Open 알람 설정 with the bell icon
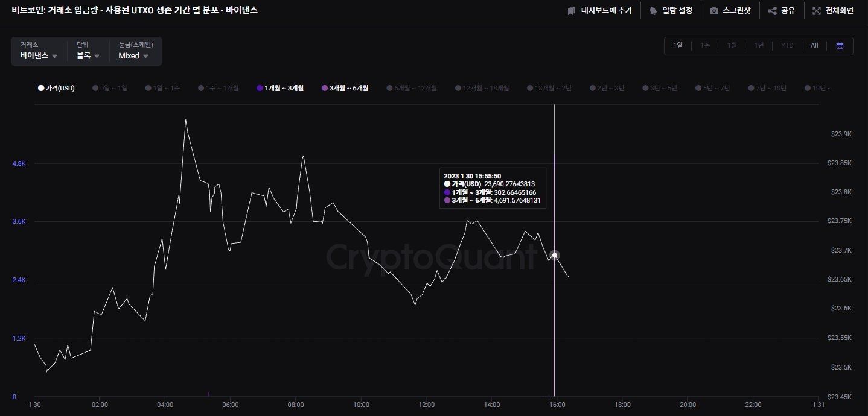Viewport: 868px width, 416px height. [653, 10]
